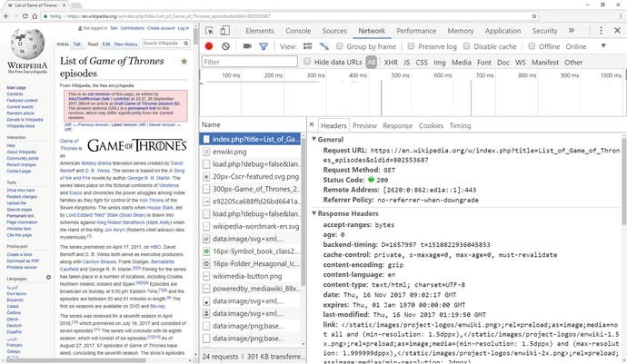This screenshot has height=364, width=627.
Task: Open the more DevTools tabs chevron
Action: pos(572,30)
